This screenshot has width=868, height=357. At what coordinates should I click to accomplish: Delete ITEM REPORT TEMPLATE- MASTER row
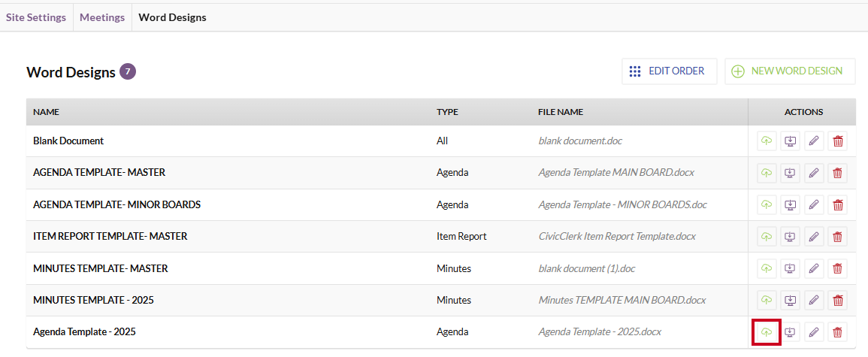(x=837, y=237)
